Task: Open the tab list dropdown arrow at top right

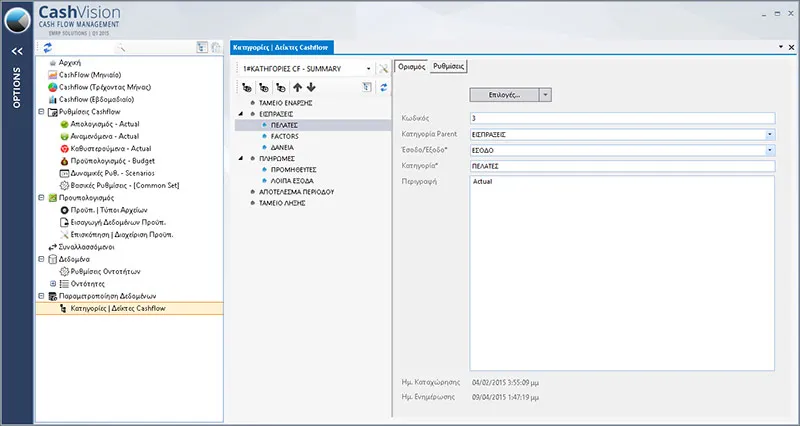Action: point(781,47)
